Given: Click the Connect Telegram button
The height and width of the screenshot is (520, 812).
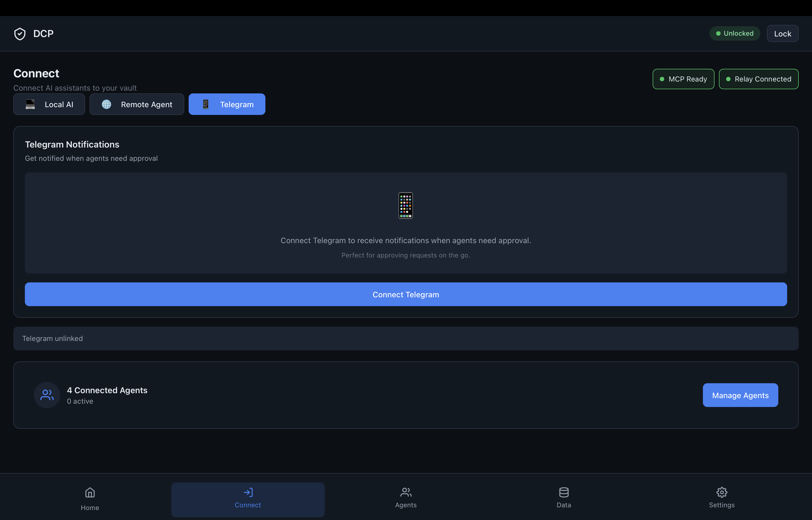Looking at the screenshot, I should pos(406,295).
